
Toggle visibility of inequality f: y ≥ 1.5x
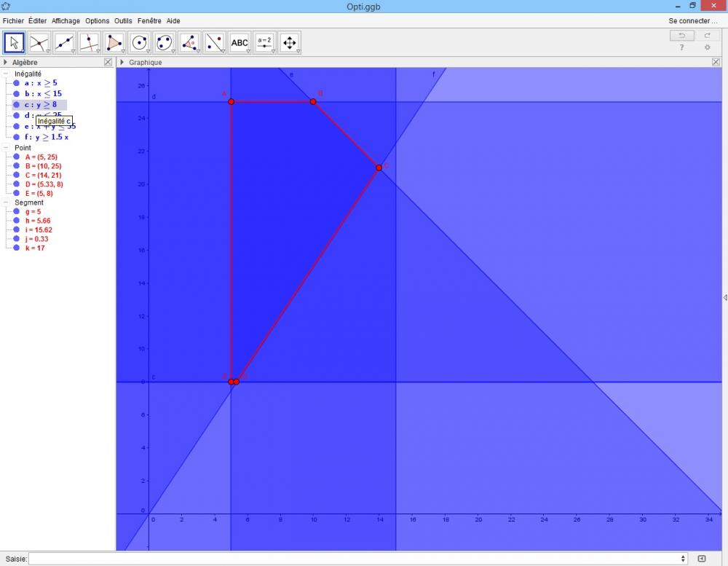[16, 137]
